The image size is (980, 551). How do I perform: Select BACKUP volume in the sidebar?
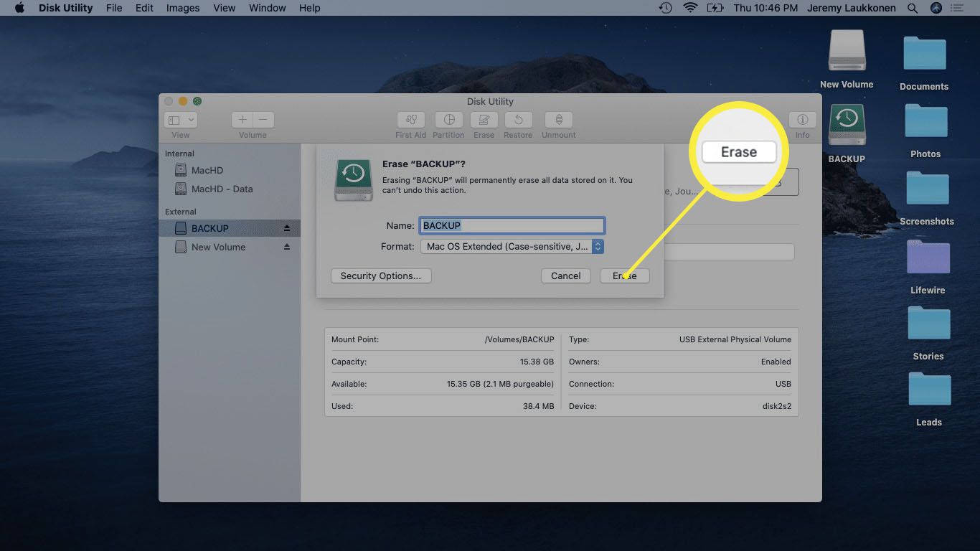pyautogui.click(x=229, y=228)
